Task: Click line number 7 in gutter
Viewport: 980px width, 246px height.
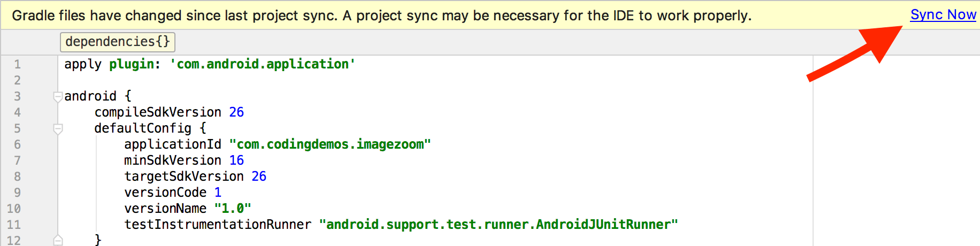Action: [x=17, y=161]
